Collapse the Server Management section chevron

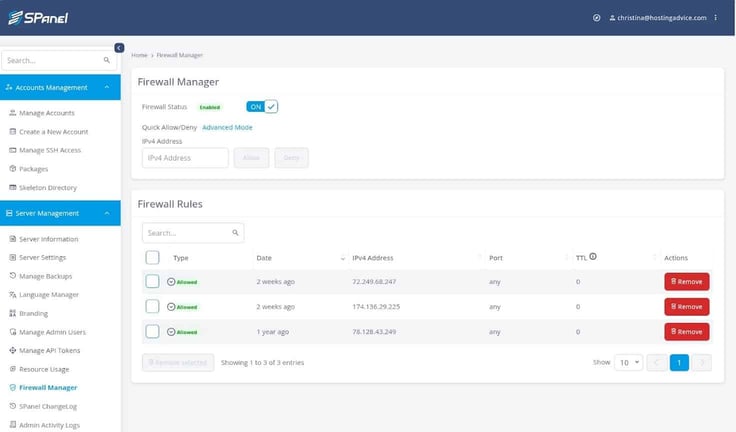107,213
